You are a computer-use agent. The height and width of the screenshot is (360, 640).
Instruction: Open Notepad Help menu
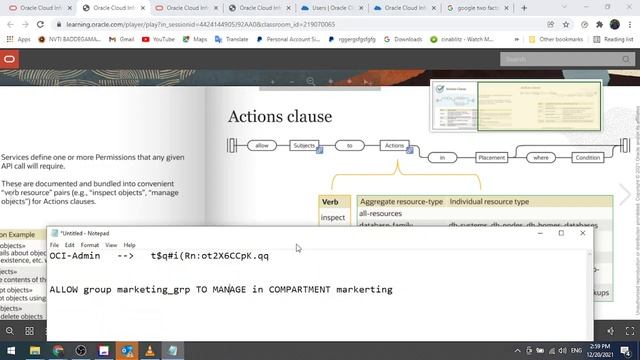[129, 245]
